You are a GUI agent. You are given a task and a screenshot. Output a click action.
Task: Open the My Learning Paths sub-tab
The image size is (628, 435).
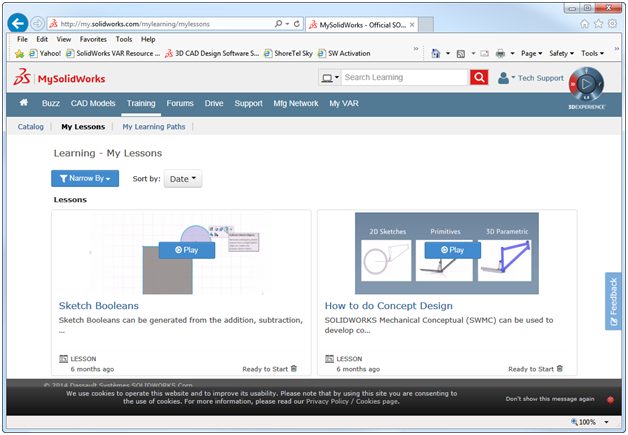[x=154, y=127]
